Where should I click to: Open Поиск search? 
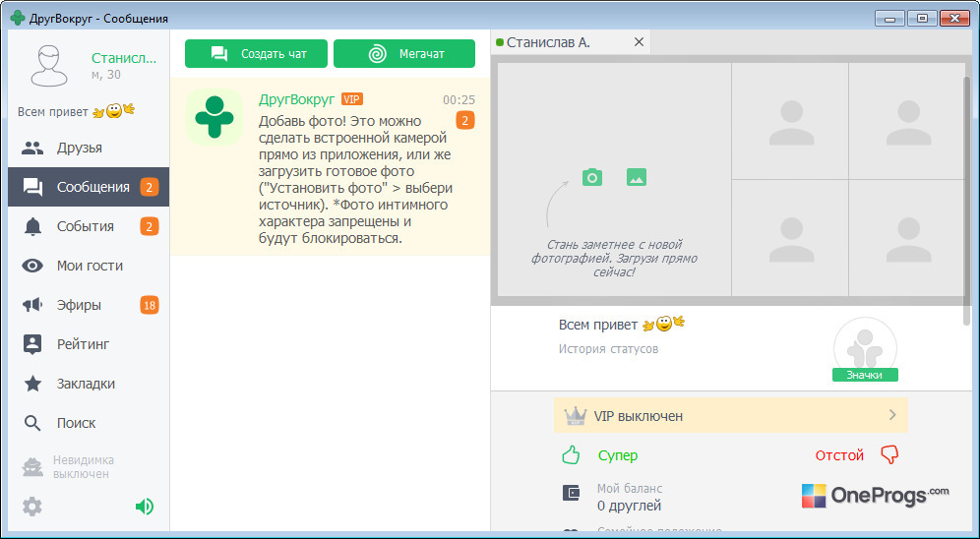point(89,423)
